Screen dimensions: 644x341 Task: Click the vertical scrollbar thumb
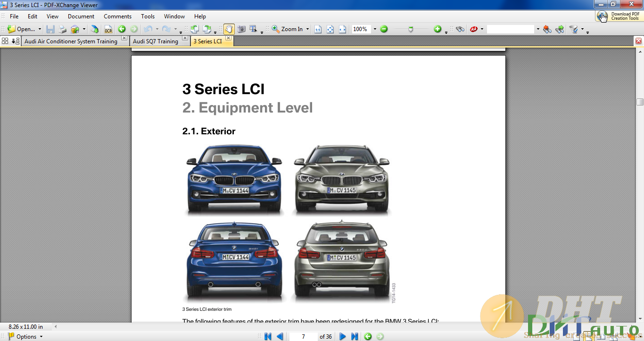(640, 102)
